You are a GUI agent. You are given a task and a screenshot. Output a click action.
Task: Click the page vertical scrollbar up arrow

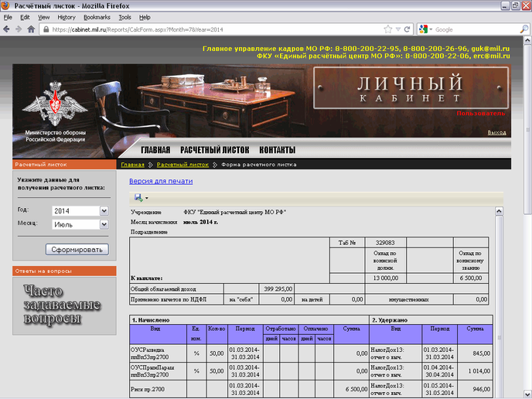click(x=527, y=40)
